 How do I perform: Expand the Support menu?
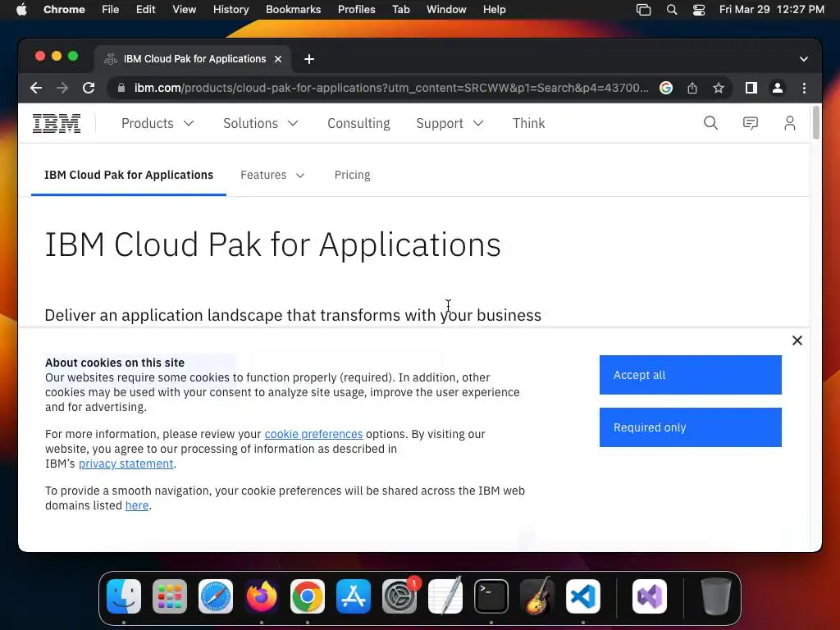(450, 123)
